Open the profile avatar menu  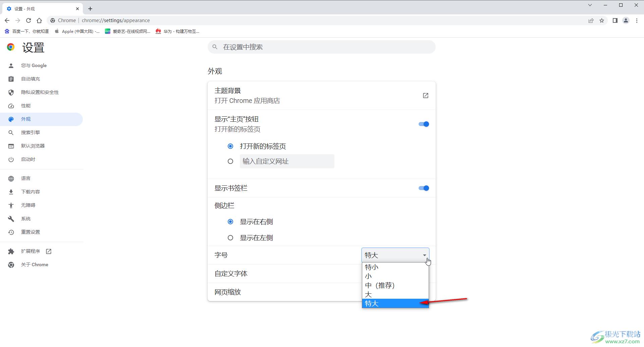pyautogui.click(x=626, y=20)
